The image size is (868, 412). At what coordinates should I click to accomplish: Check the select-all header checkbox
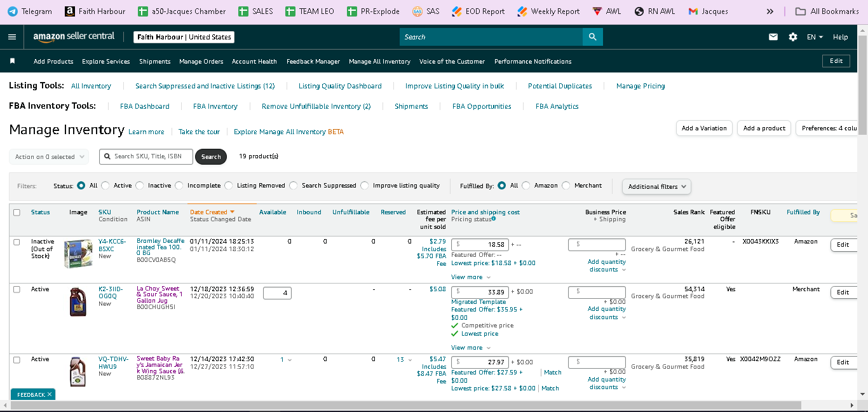click(x=17, y=212)
